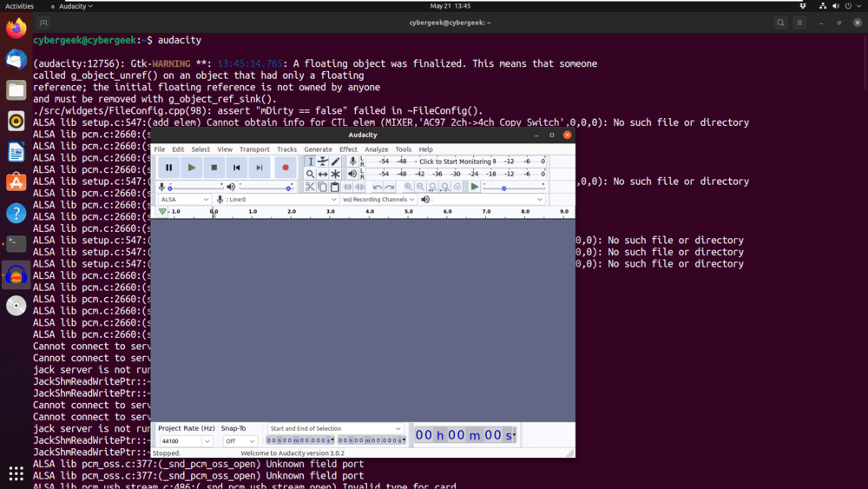The height and width of the screenshot is (489, 868).
Task: Click the Cut scissors icon
Action: (x=310, y=188)
